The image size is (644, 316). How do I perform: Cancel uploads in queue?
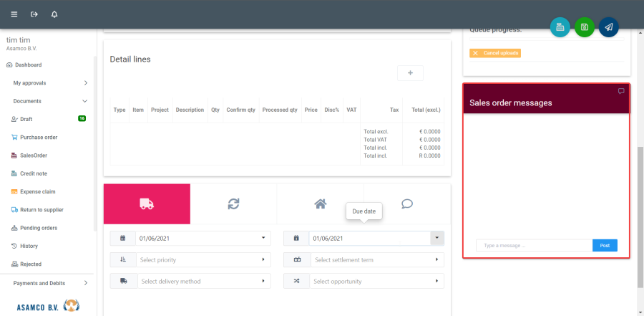(495, 53)
